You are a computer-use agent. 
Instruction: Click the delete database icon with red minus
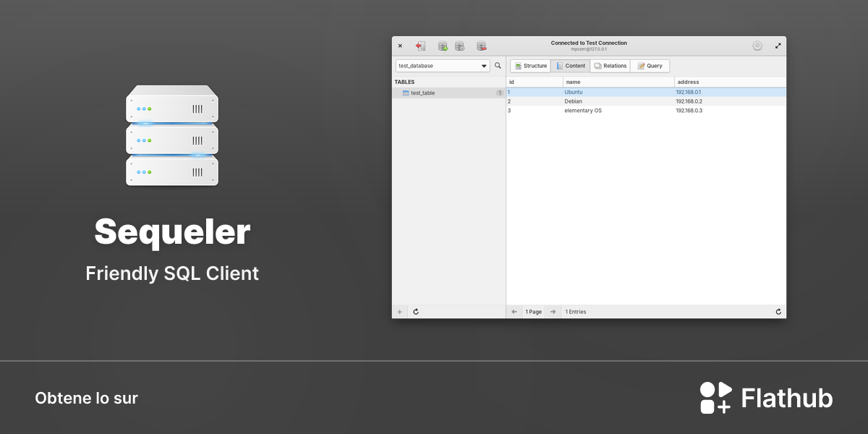[481, 46]
